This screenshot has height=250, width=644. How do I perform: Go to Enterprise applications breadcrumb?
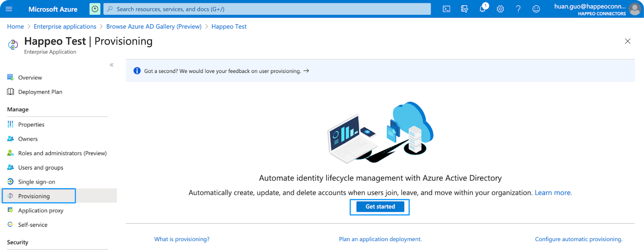pyautogui.click(x=65, y=26)
